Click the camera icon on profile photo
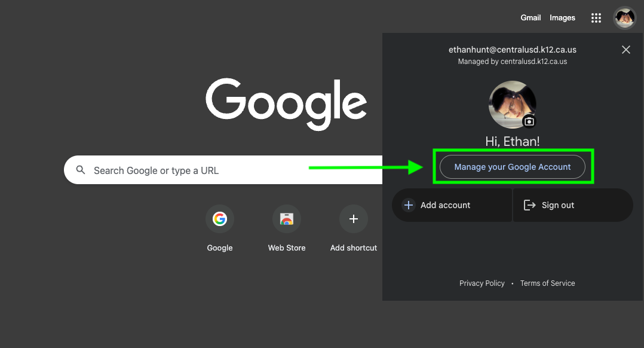The height and width of the screenshot is (348, 644). [x=529, y=122]
